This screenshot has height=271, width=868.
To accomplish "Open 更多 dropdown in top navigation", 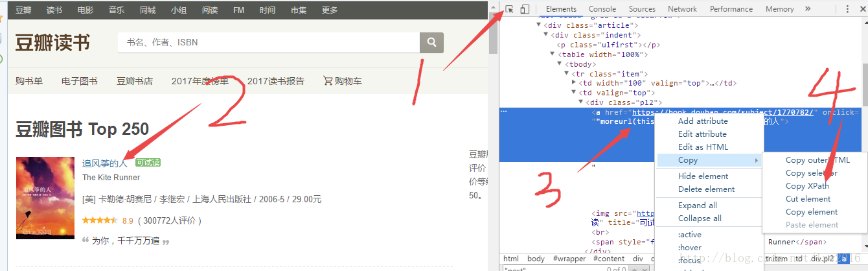I will click(x=330, y=10).
